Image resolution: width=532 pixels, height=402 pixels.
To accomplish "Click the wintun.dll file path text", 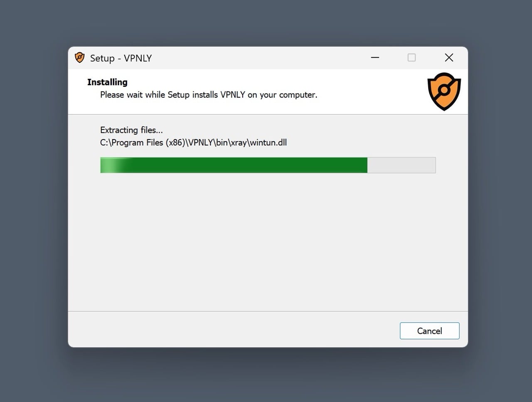I will 193,142.
